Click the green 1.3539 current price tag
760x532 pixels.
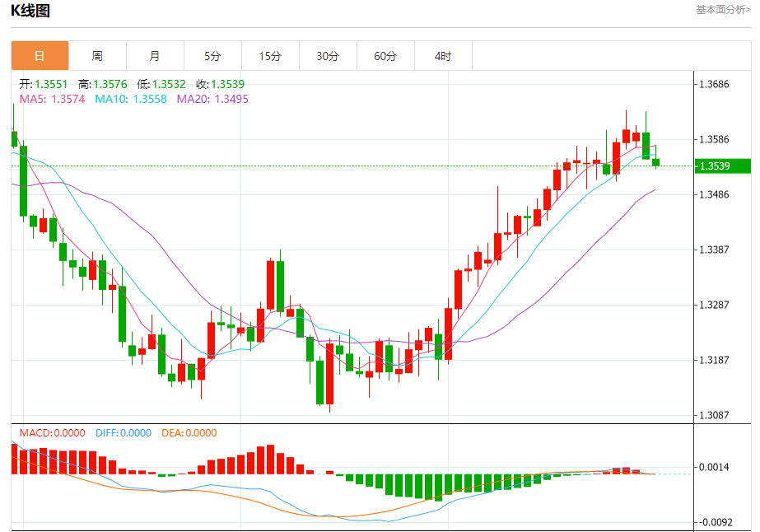[723, 166]
